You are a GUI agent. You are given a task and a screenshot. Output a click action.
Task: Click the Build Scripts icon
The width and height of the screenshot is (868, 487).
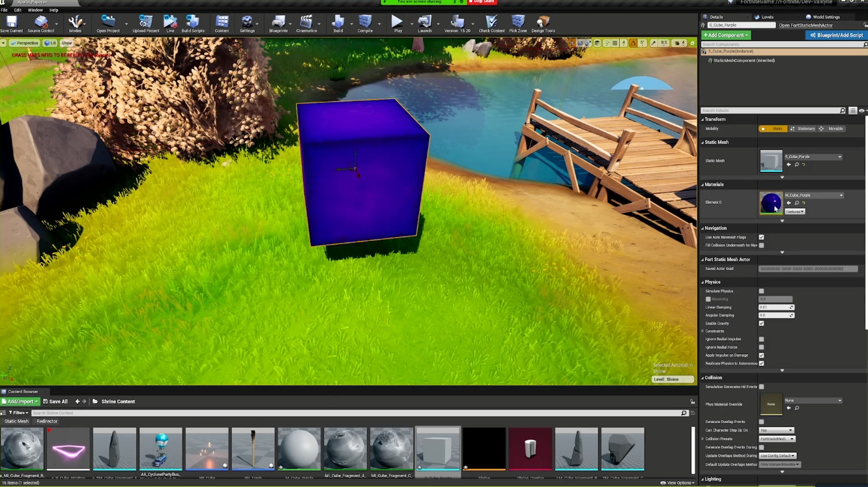[193, 24]
